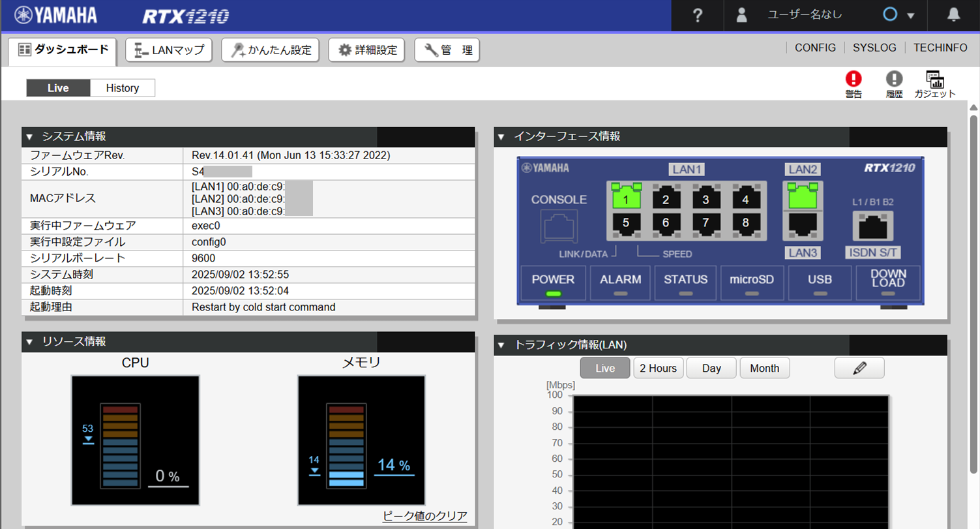Open the SYSLOG link
980x529 pixels.
pyautogui.click(x=874, y=48)
